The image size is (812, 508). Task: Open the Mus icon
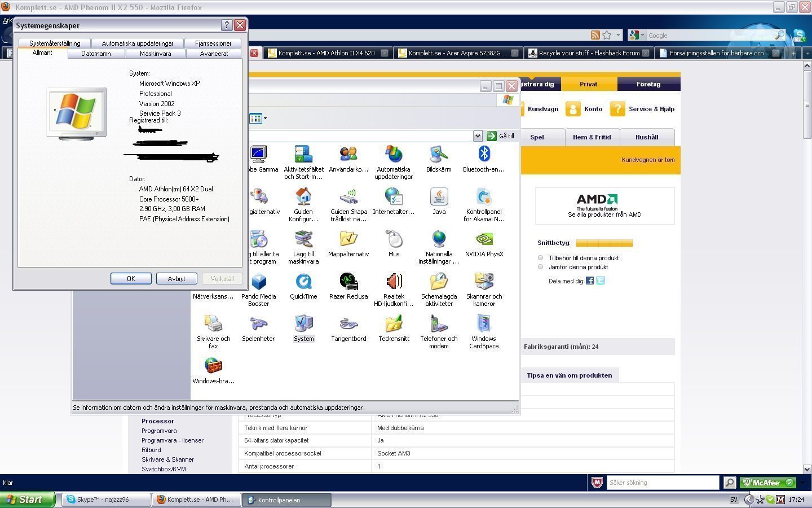pyautogui.click(x=394, y=243)
